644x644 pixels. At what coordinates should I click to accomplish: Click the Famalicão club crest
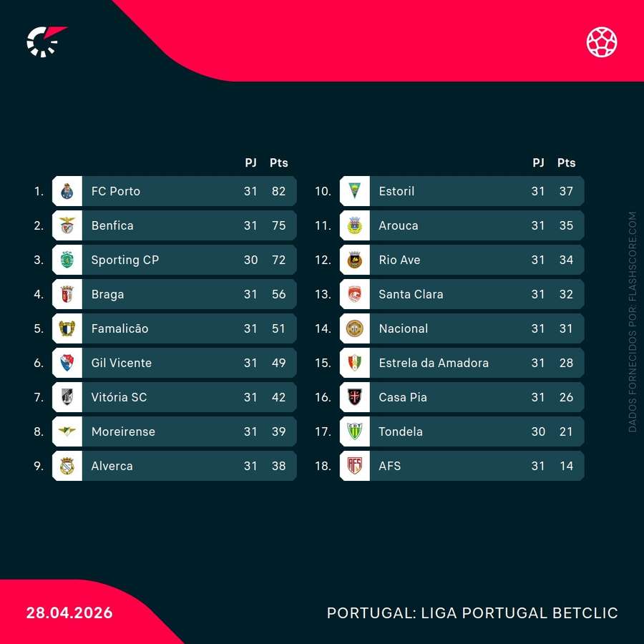[x=67, y=328]
